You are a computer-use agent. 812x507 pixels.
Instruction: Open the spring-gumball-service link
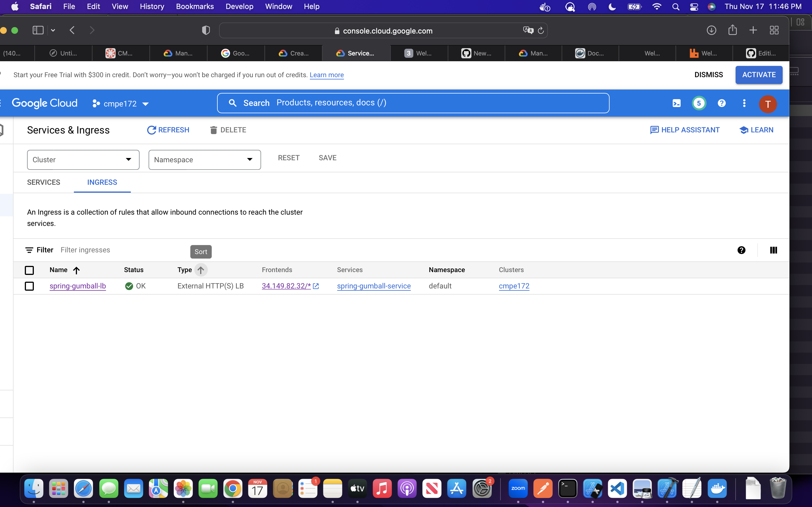point(374,286)
